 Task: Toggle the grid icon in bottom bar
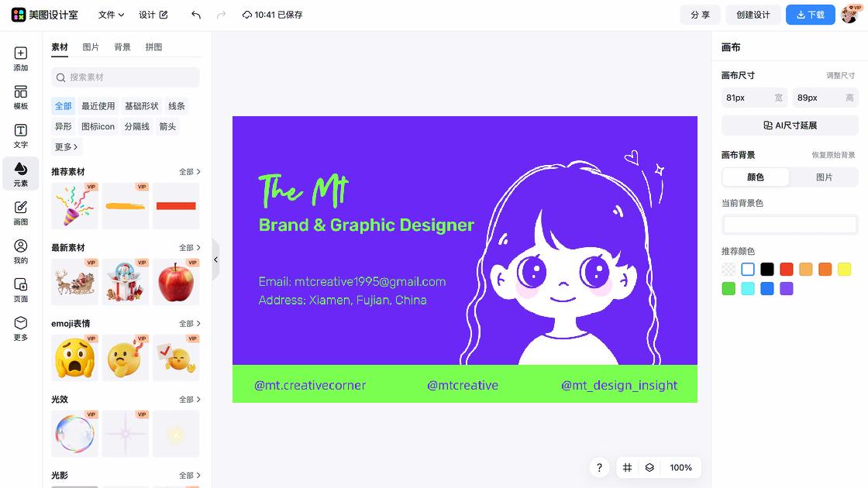click(x=628, y=468)
